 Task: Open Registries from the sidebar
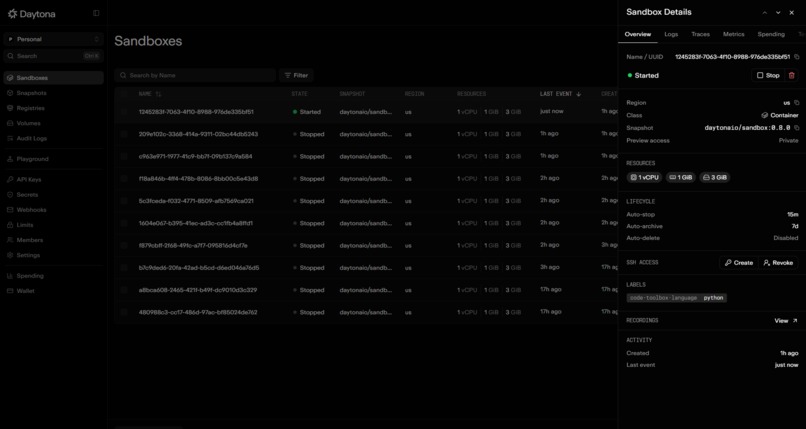tap(30, 108)
